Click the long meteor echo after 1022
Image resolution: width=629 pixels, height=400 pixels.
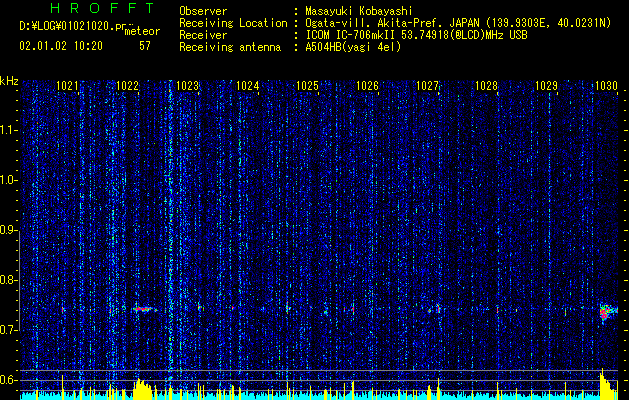coord(144,309)
